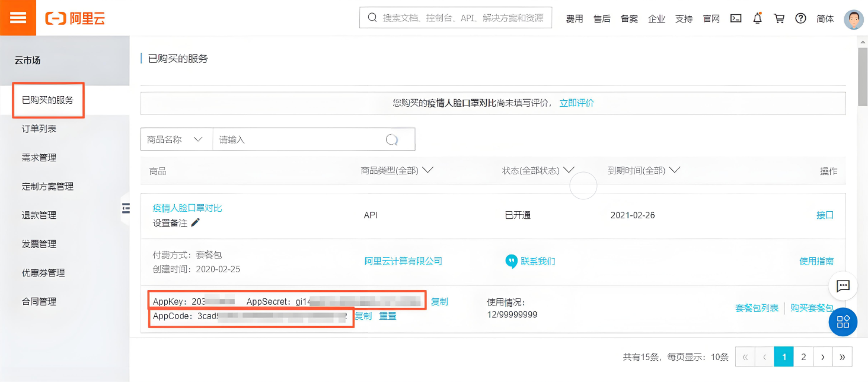
Task: Click 重置 to reset AppCode
Action: (x=388, y=316)
